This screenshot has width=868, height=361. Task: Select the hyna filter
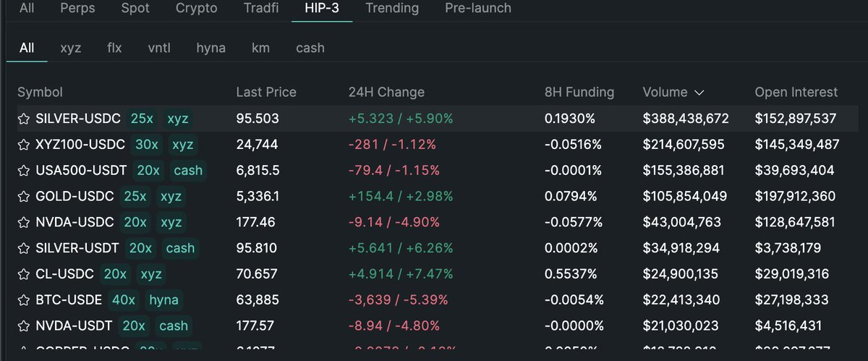coord(210,48)
